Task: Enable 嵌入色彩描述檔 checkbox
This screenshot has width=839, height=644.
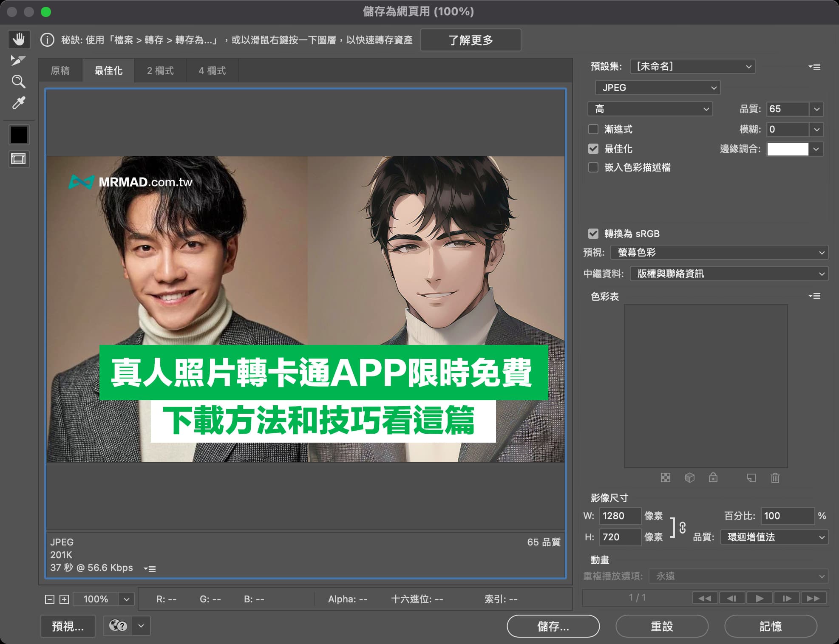Action: tap(593, 167)
